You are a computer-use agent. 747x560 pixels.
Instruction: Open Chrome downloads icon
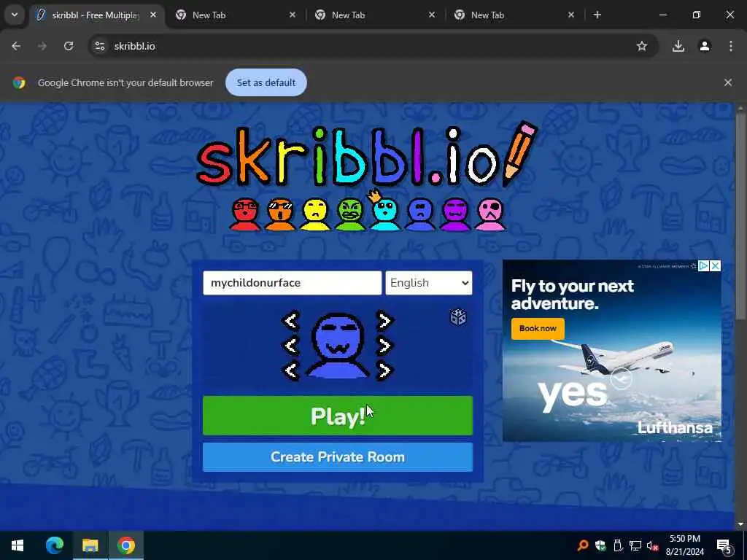pos(678,46)
